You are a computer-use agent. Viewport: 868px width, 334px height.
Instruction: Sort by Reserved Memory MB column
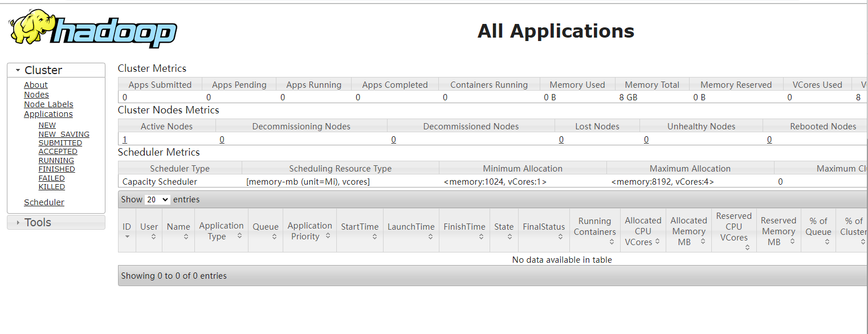[779, 230]
